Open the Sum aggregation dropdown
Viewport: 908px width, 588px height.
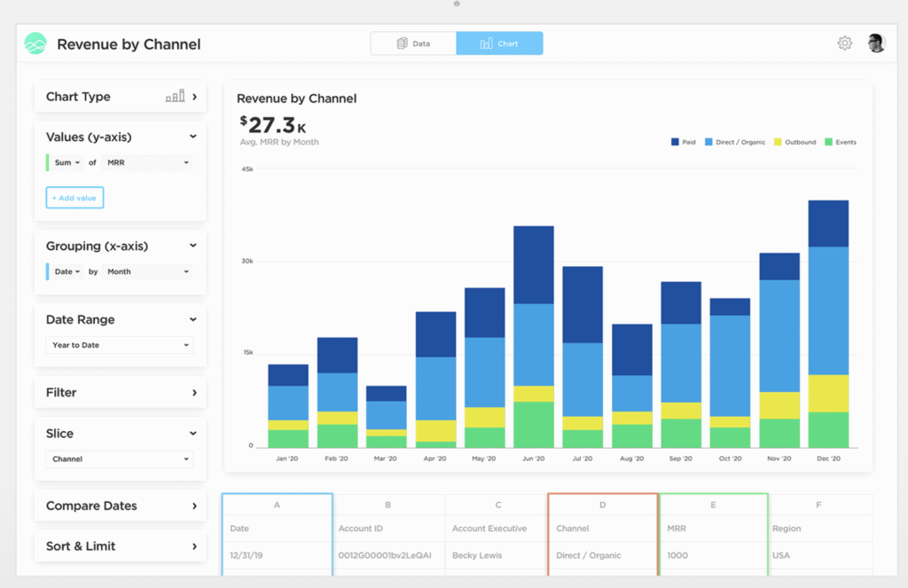click(x=67, y=163)
